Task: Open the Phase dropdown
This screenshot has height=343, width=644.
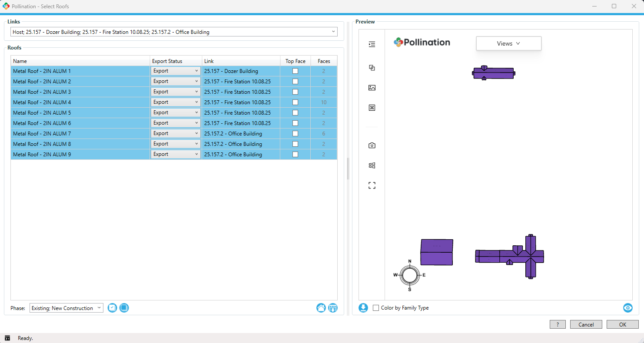Action: [99, 308]
